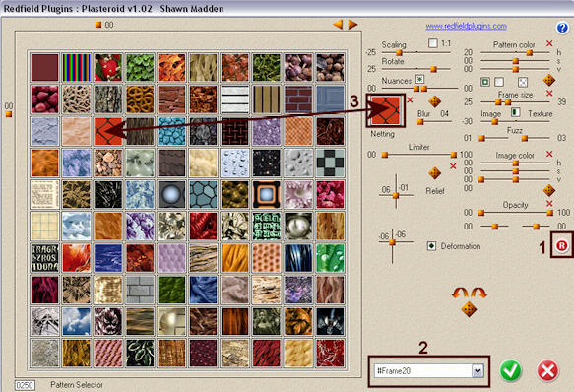This screenshot has width=574, height=392.
Task: Click the random dice next to Relief
Action: tap(434, 173)
